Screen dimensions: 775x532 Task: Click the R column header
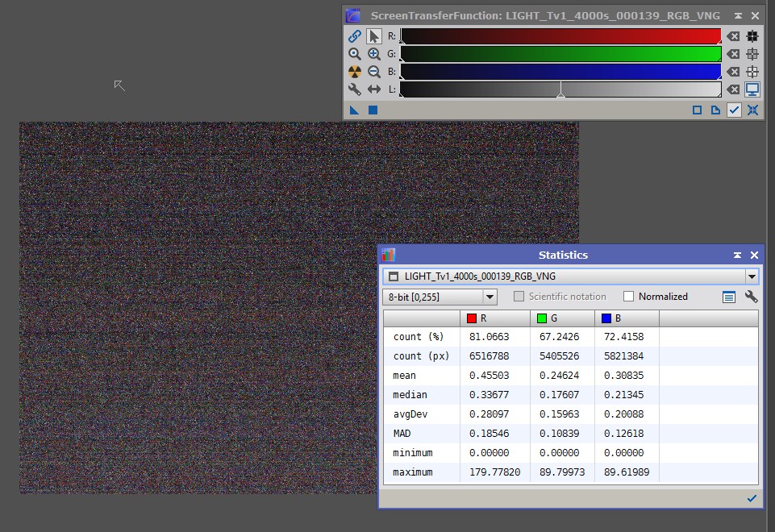coord(494,318)
